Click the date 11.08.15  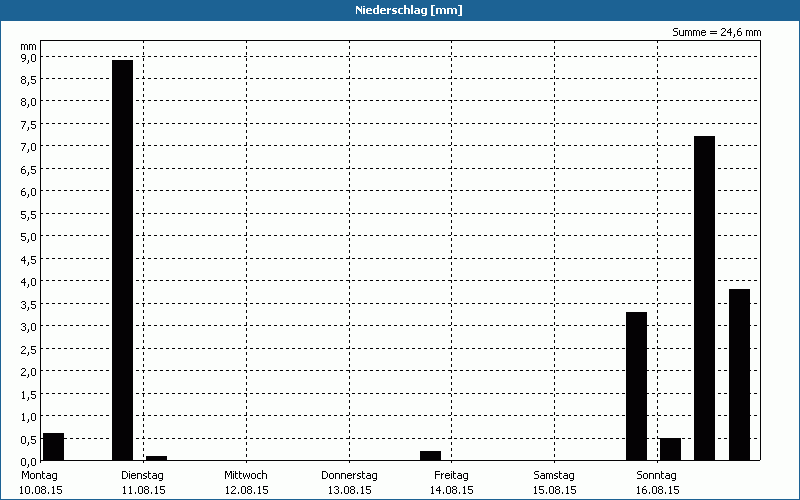pyautogui.click(x=143, y=490)
